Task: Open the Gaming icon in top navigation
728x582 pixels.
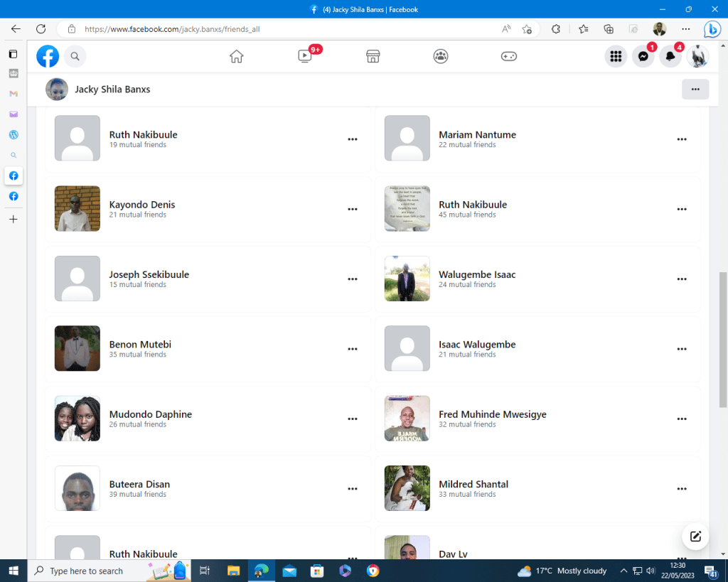Action: pos(508,56)
